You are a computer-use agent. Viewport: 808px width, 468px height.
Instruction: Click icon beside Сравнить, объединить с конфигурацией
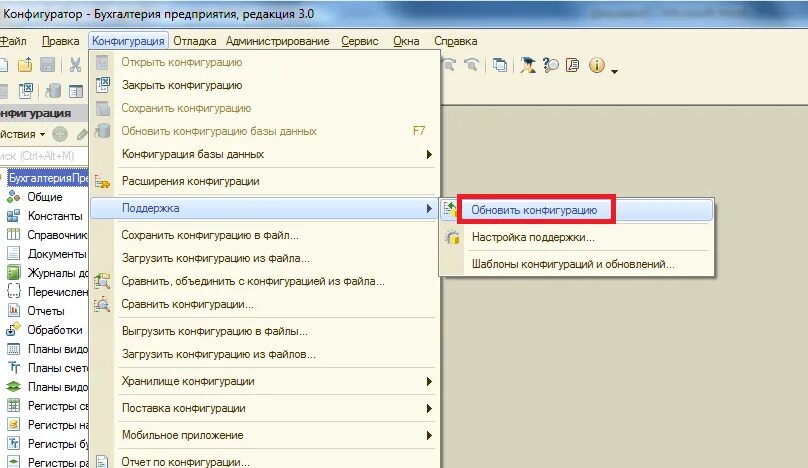(x=102, y=281)
